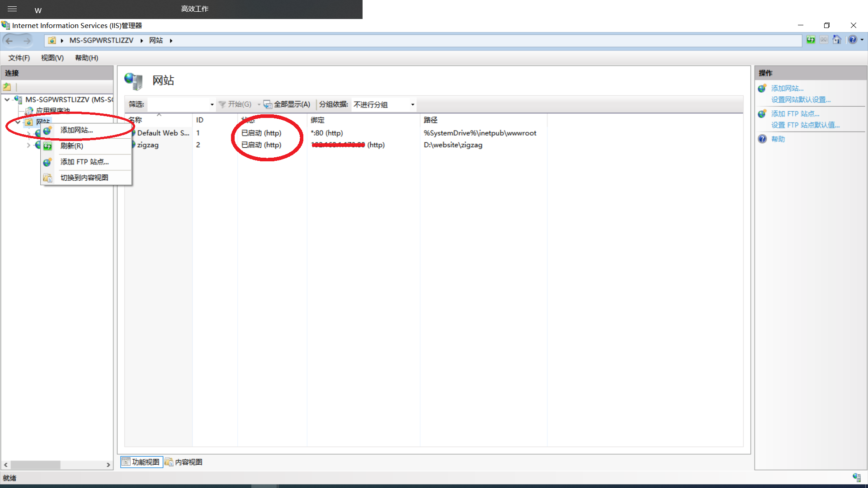The image size is (868, 488).
Task: Switch to 内容视图 tab
Action: click(x=184, y=462)
